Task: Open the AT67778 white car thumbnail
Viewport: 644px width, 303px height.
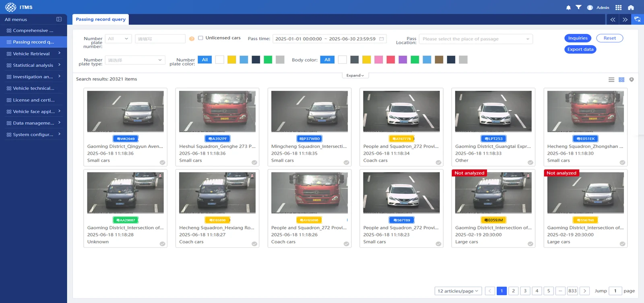Action: pyautogui.click(x=401, y=111)
